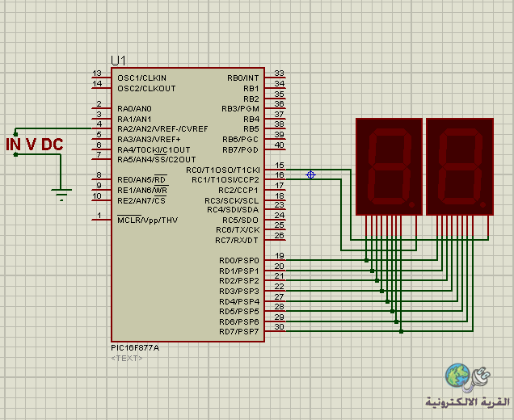Select the RA2/AN2/VREF-/CVREF pin label
The width and height of the screenshot is (514, 420).
point(162,129)
